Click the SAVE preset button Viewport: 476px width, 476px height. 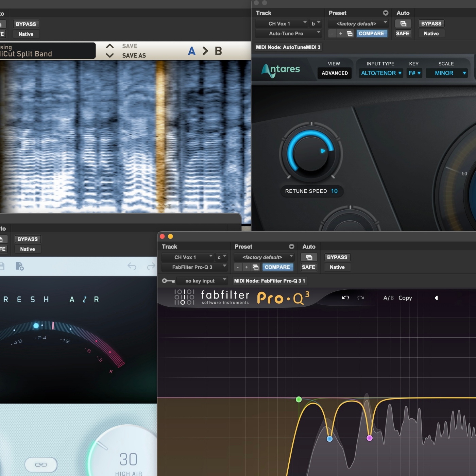(130, 46)
